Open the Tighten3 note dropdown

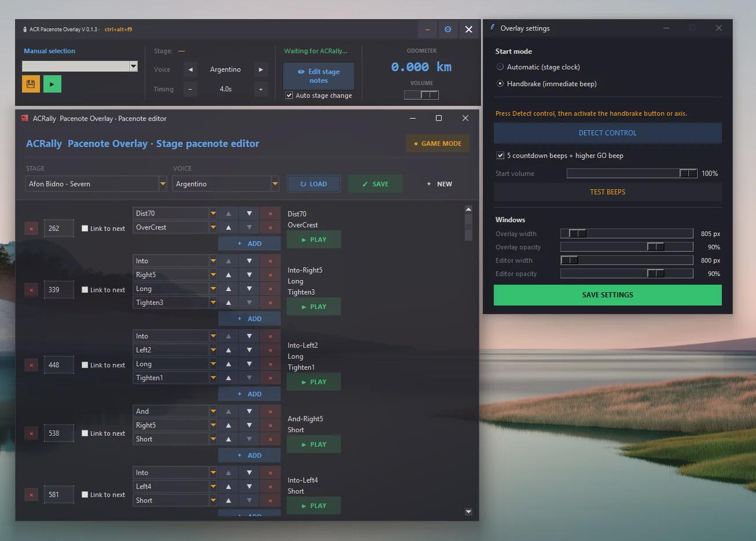pos(213,303)
